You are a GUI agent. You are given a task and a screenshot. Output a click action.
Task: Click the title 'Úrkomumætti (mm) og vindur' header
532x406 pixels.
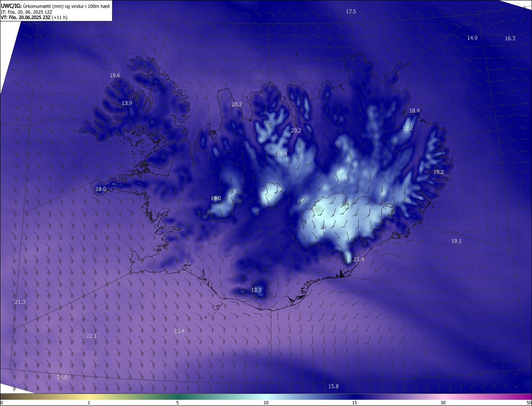click(55, 6)
